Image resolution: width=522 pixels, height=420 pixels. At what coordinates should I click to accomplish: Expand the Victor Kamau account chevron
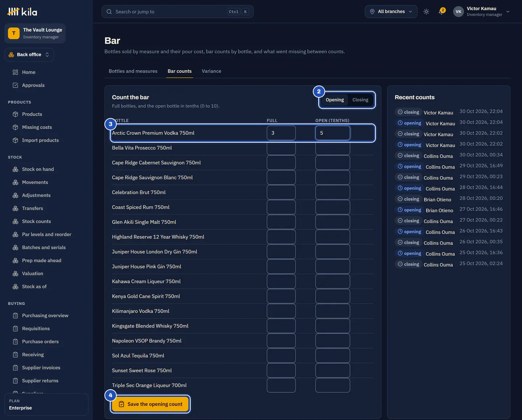pyautogui.click(x=508, y=12)
